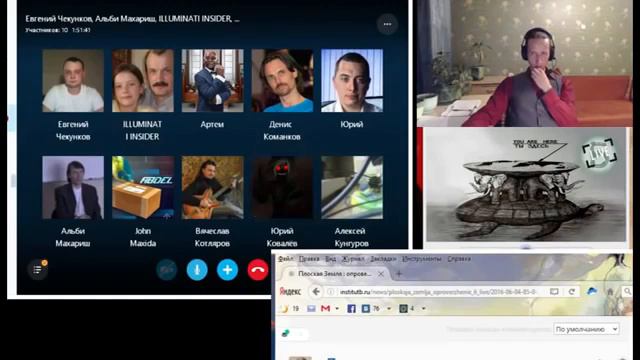Click the green icon at page left
This screenshot has height=360, width=640.
286,333
